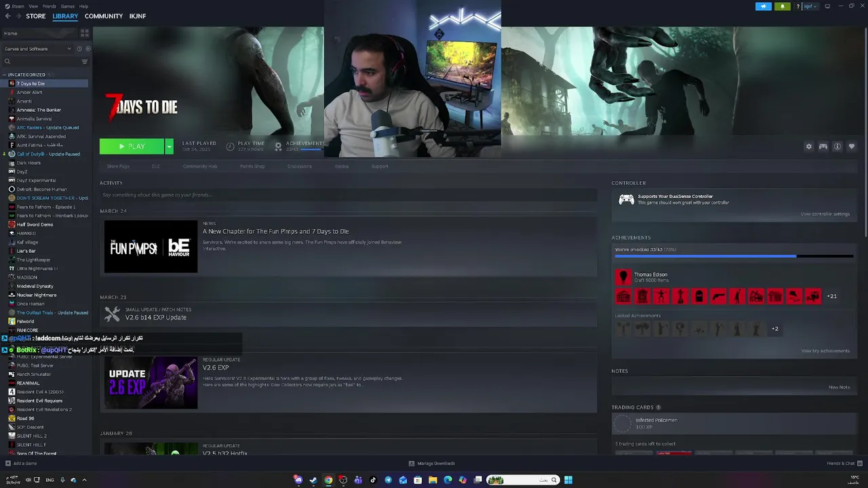The width and height of the screenshot is (868, 488).
Task: Select Palworld in the library list
Action: click(x=25, y=321)
